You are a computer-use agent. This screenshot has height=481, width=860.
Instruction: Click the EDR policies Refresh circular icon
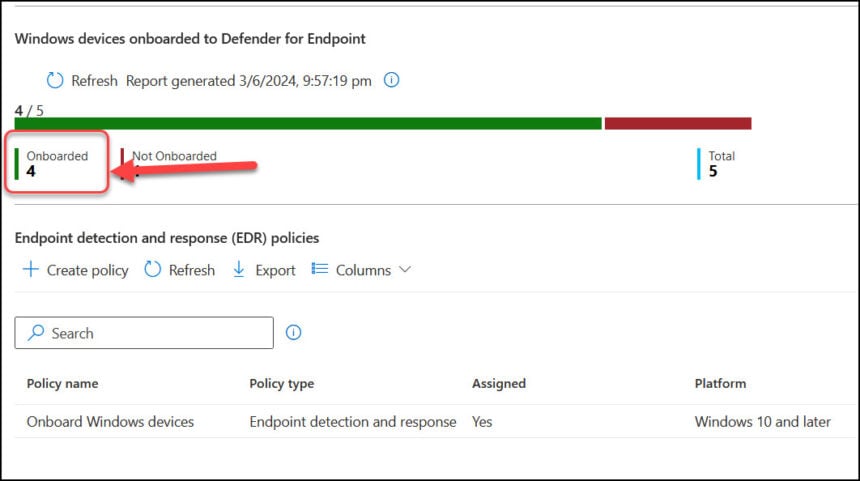click(x=152, y=269)
